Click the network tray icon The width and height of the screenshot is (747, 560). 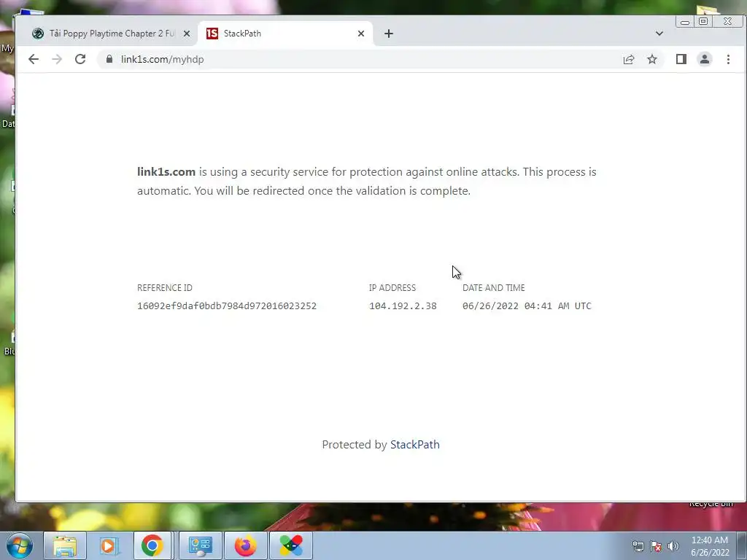click(638, 546)
